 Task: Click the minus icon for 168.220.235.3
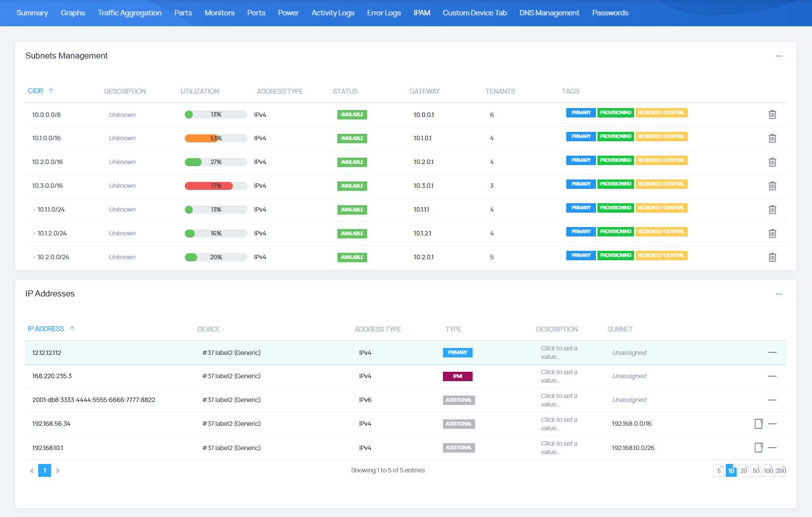point(772,376)
